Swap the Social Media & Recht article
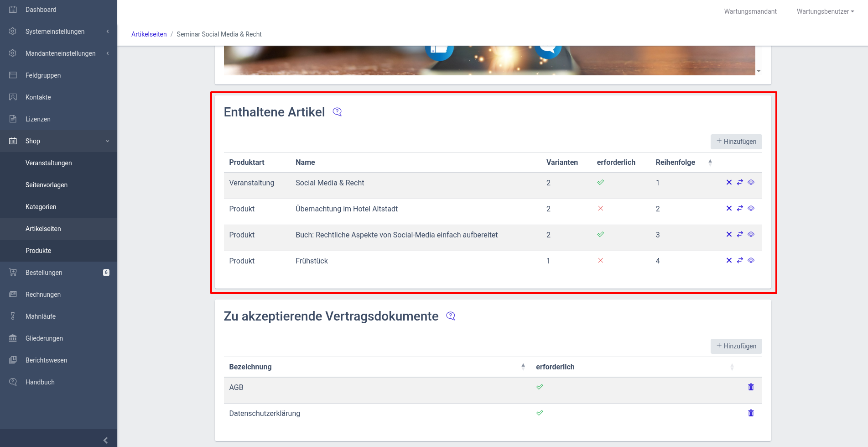This screenshot has width=868, height=447. [740, 182]
